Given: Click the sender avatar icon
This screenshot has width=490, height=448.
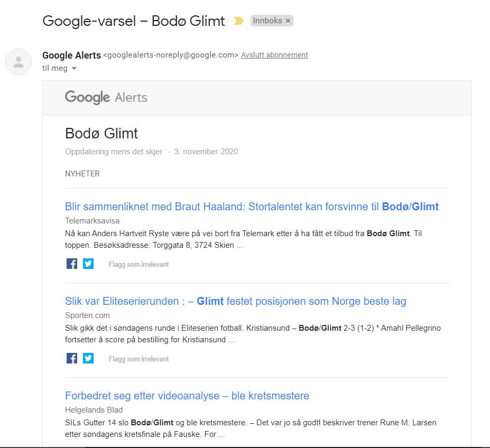Looking at the screenshot, I should click(19, 62).
